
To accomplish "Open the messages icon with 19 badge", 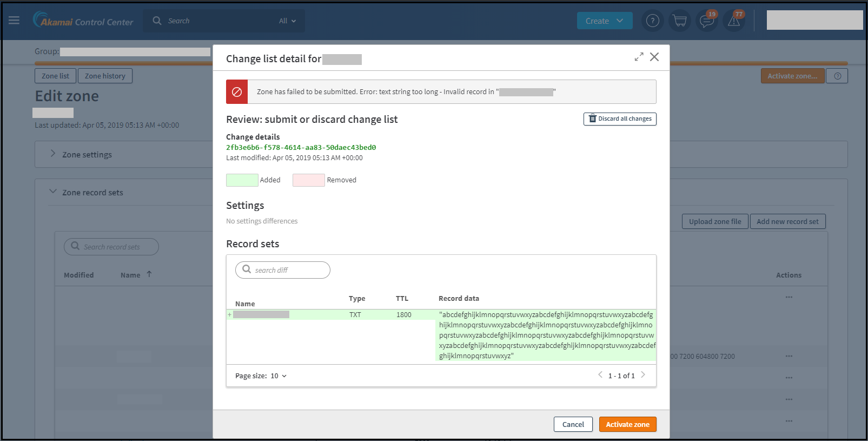I will click(706, 21).
